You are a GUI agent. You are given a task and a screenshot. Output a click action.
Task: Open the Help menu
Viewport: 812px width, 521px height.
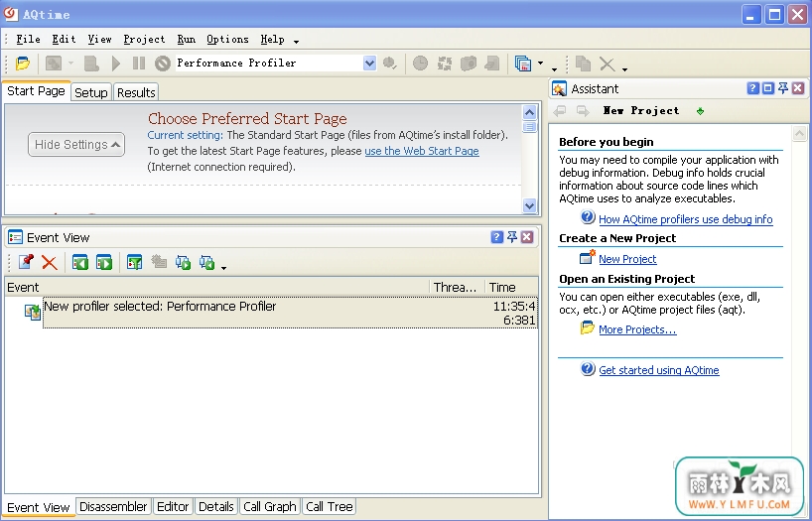point(272,40)
